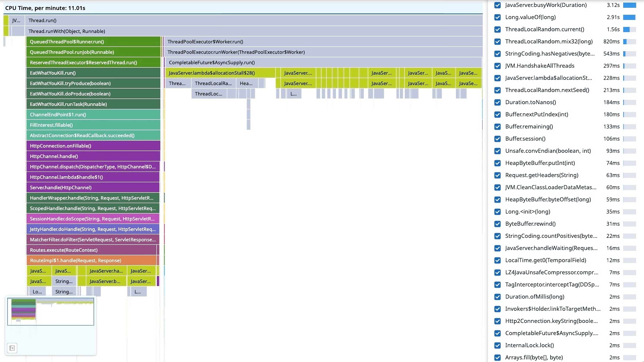The image size is (644, 362).
Task: Click Duration.toNanos() in the method list
Action: coord(530,102)
